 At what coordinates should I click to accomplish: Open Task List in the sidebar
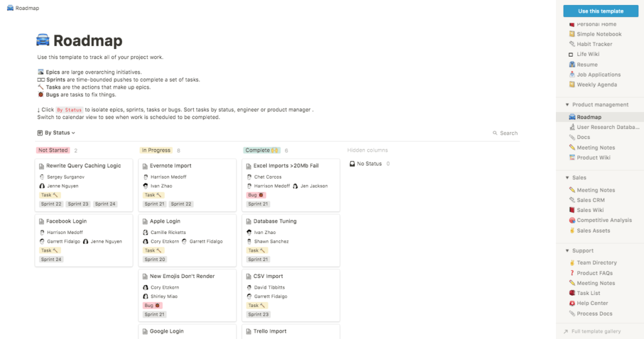tap(588, 293)
